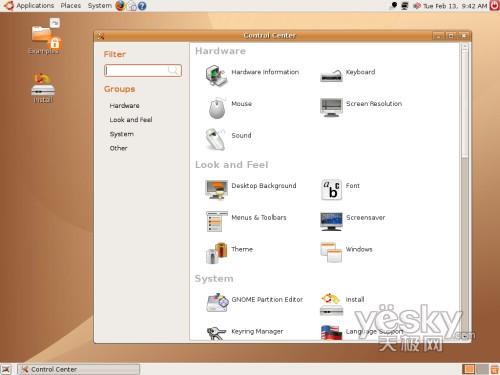Switch to the second workspace
This screenshot has height=375, width=500.
482,369
